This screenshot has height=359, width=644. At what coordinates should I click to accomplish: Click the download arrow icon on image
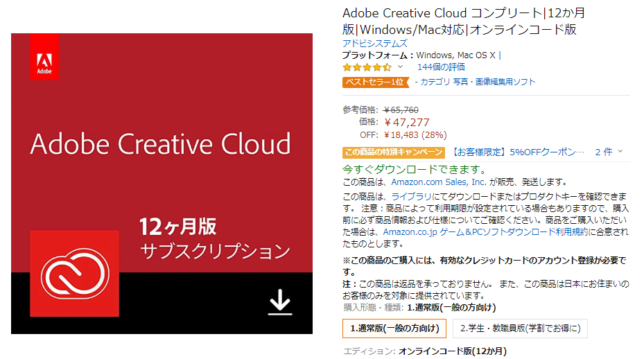pyautogui.click(x=280, y=302)
